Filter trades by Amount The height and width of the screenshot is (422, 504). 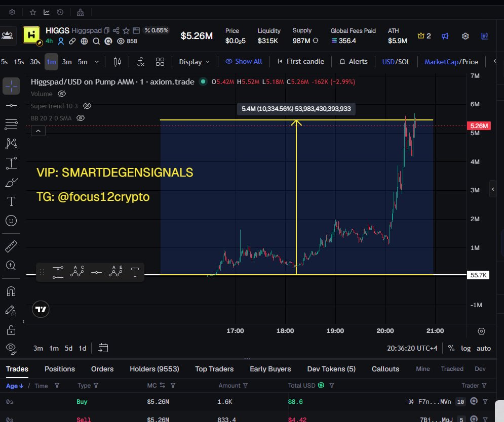tap(246, 386)
